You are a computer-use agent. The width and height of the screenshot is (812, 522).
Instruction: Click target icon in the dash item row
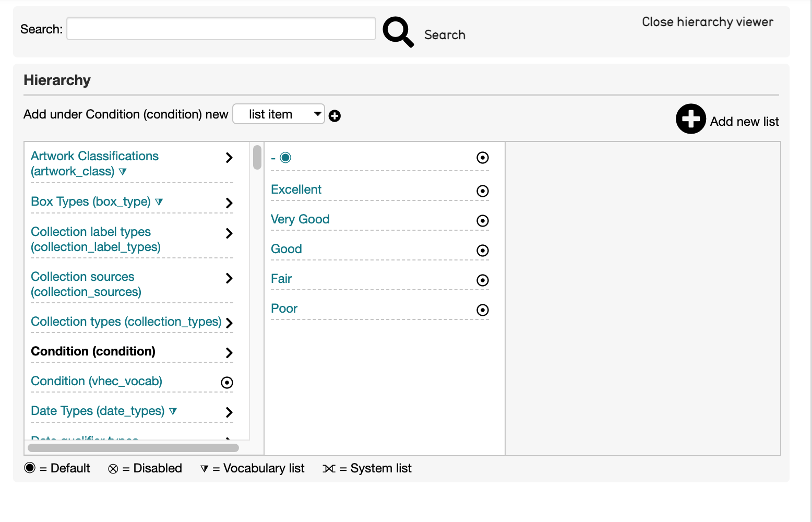pyautogui.click(x=483, y=158)
